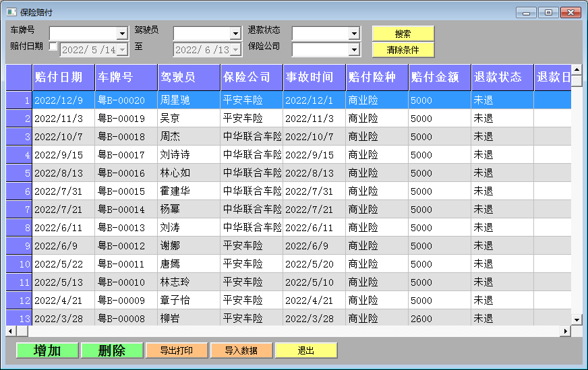
Task: Click the green 增加 button
Action: click(47, 350)
